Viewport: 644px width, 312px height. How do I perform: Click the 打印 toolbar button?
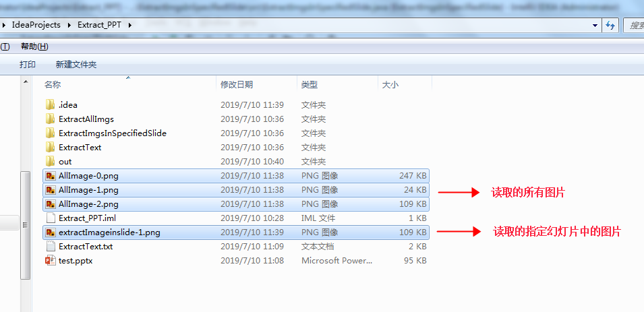tap(28, 65)
